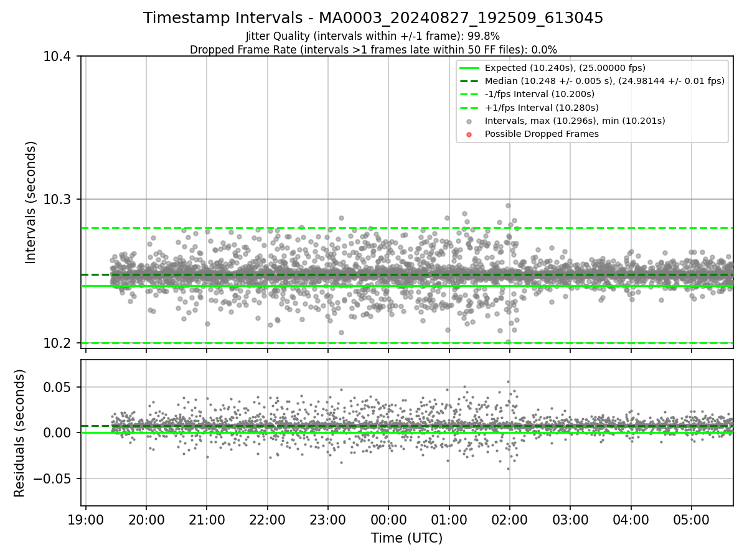Click the gray dot marker in the legend
The width and height of the screenshot is (747, 560).
pyautogui.click(x=469, y=121)
